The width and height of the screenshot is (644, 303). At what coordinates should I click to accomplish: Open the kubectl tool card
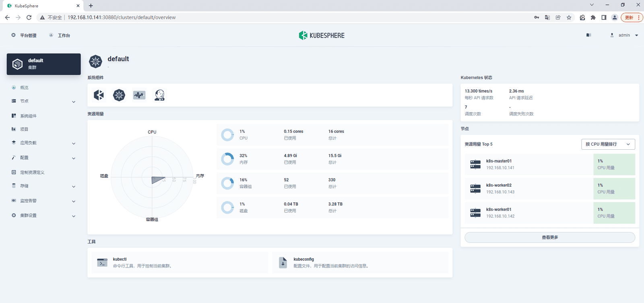tap(180, 263)
